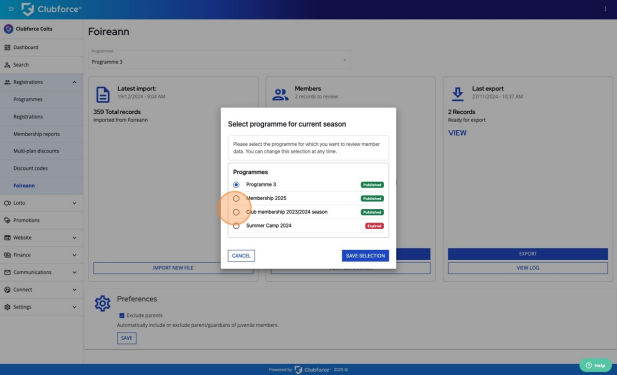Open the vertical three-dot menu
The height and width of the screenshot is (375, 617).
pyautogui.click(x=605, y=9)
